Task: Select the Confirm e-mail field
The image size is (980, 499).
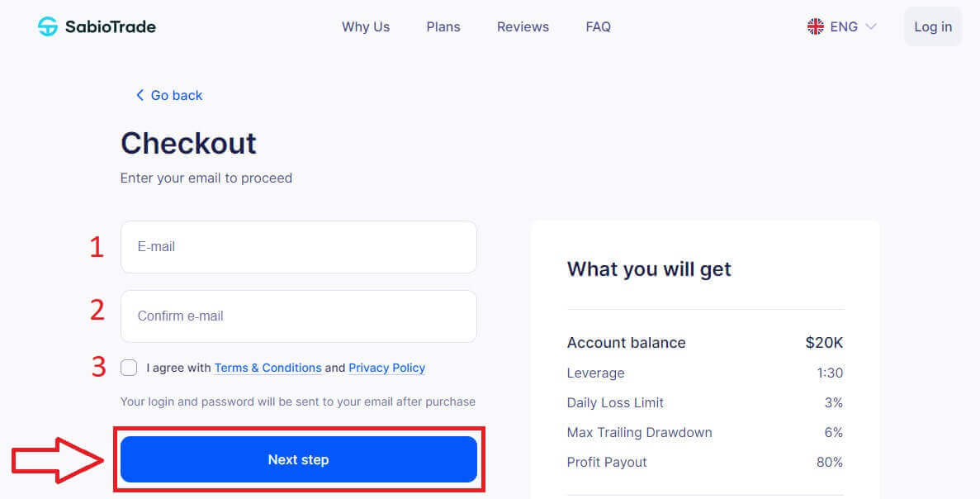Action: tap(298, 316)
